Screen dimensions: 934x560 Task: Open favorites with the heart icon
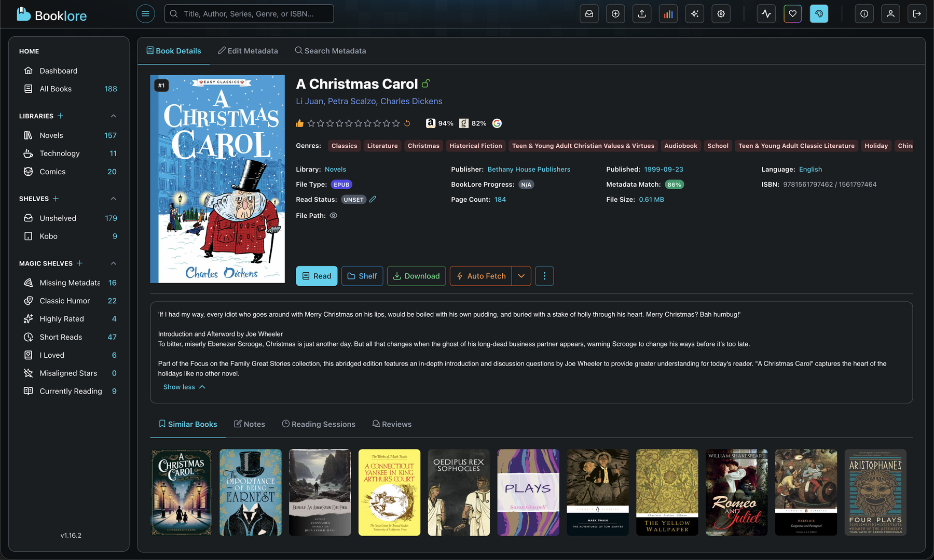click(792, 13)
